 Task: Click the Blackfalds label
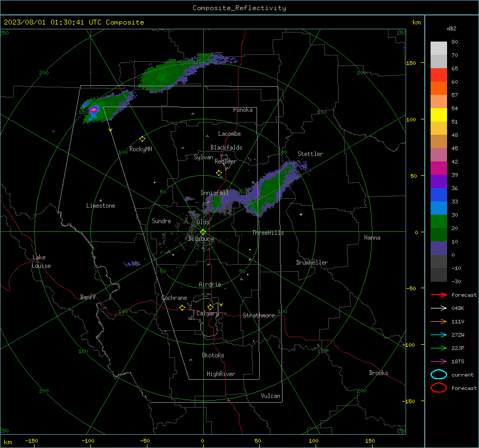(x=226, y=148)
